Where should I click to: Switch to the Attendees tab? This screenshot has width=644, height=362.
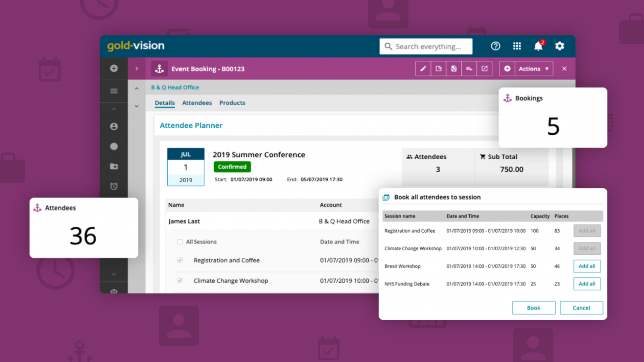pyautogui.click(x=197, y=103)
